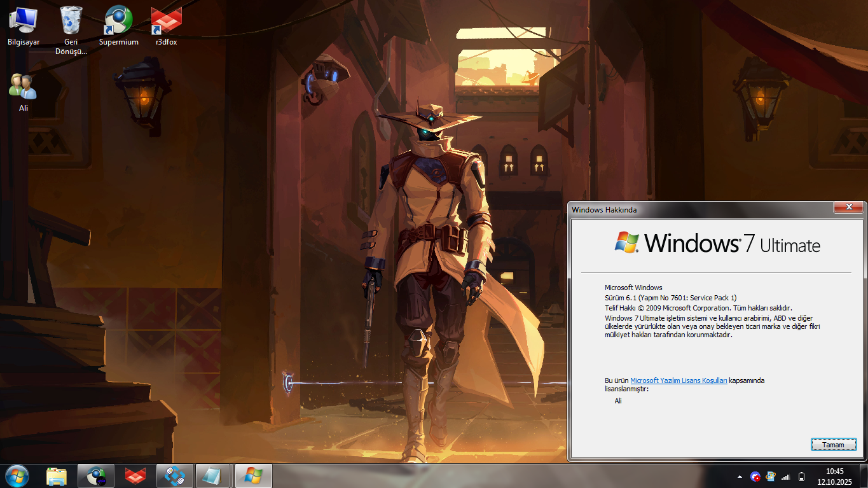The width and height of the screenshot is (868, 488).
Task: Open the battery power tray icon
Action: [801, 477]
